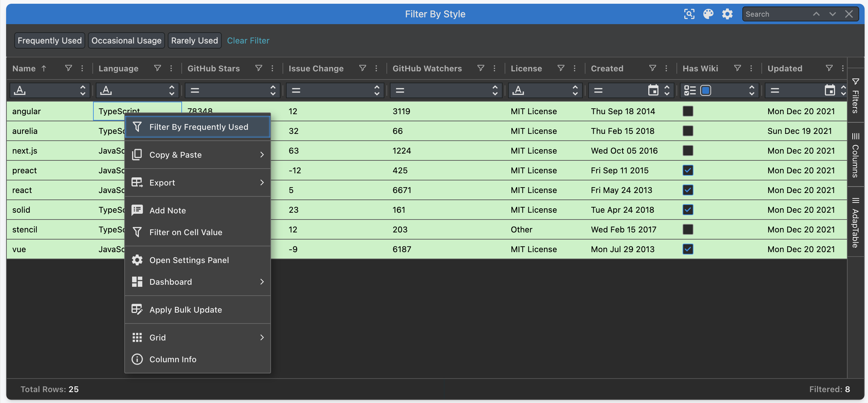Open the Has Wiki column filter funnel

coord(738,68)
